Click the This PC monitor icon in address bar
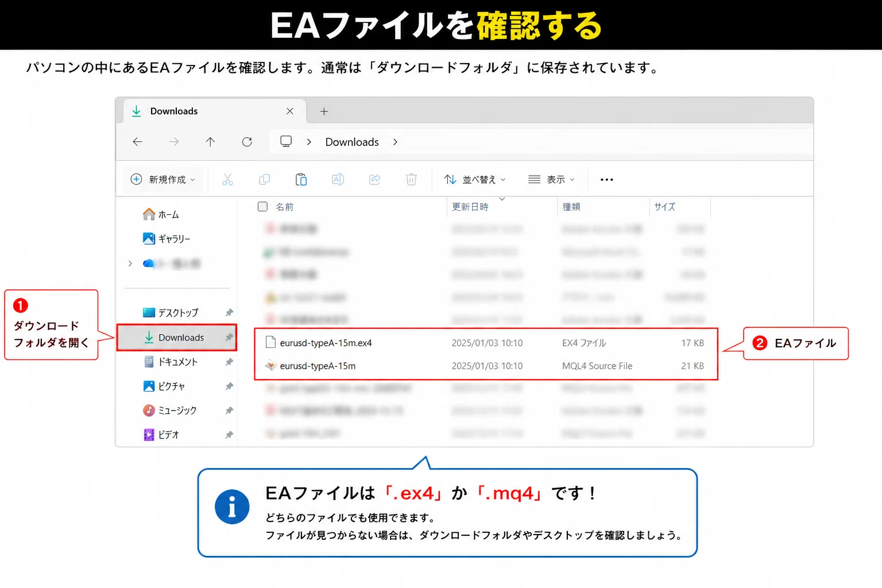The image size is (882, 588). pyautogui.click(x=286, y=141)
